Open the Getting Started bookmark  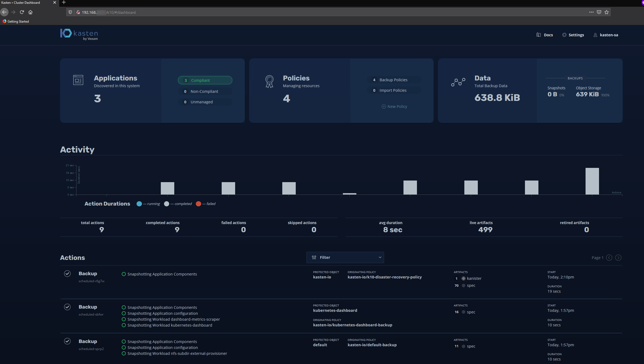[x=16, y=22]
